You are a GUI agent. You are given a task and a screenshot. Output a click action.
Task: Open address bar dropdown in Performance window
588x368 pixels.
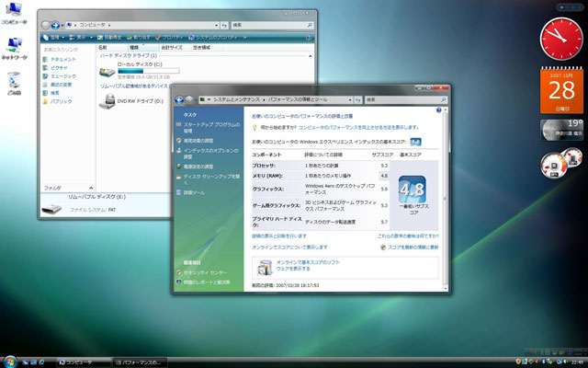(350, 100)
